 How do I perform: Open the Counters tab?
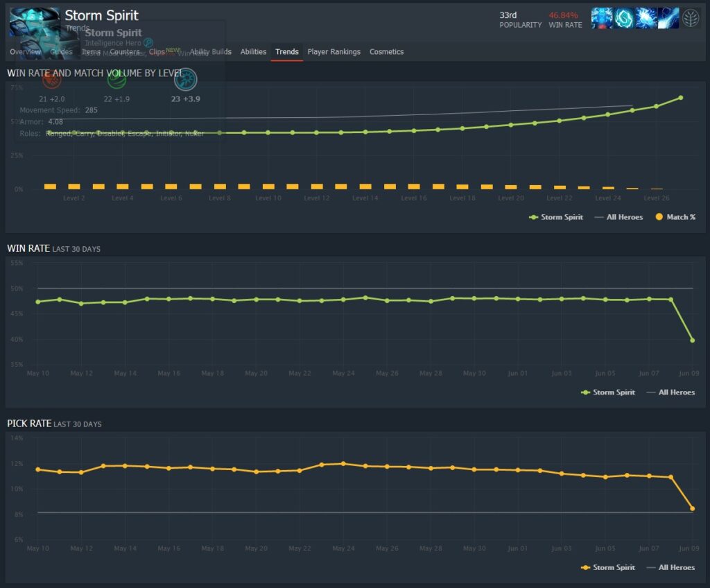pyautogui.click(x=125, y=51)
